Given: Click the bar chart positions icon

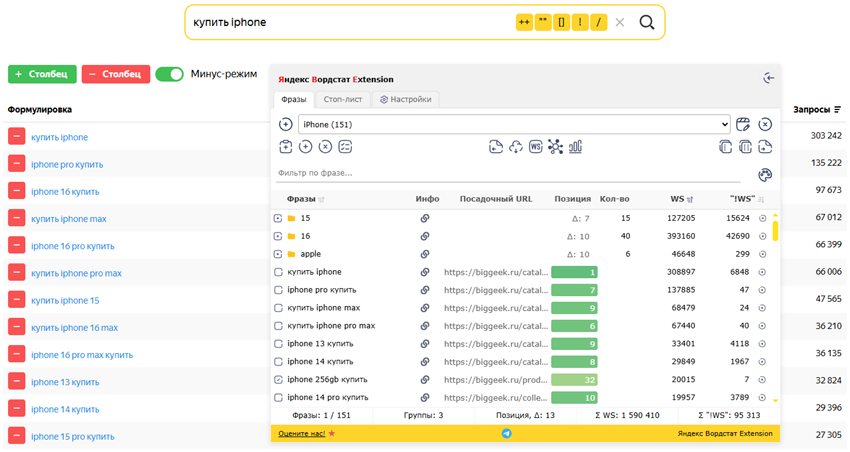Looking at the screenshot, I should [x=575, y=147].
